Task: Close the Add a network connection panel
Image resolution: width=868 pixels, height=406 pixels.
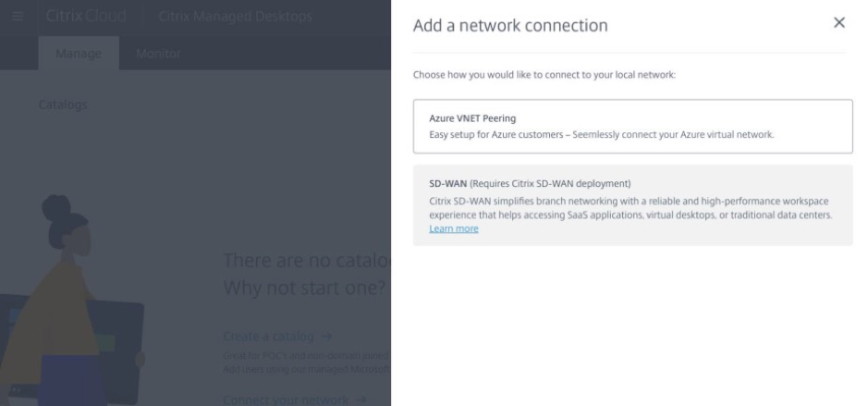Action: 839,23
